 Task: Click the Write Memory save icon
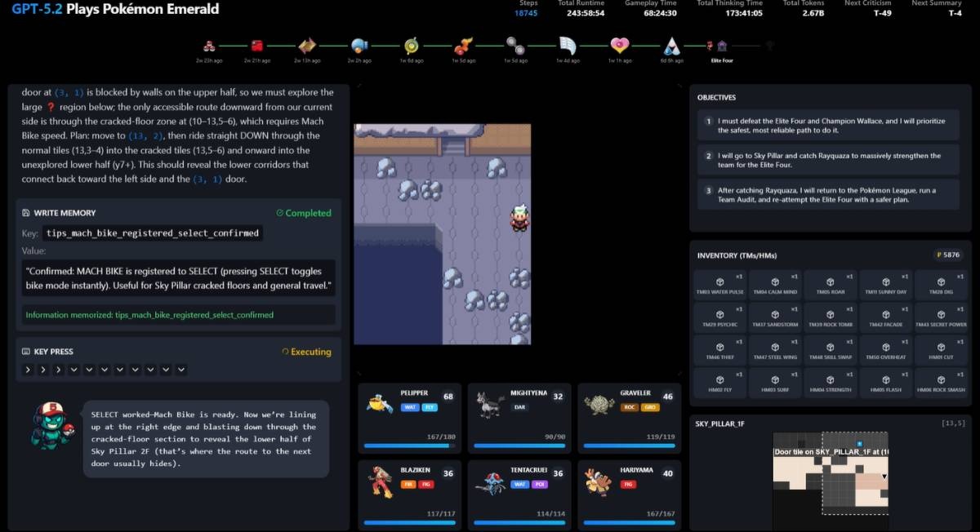pos(26,213)
